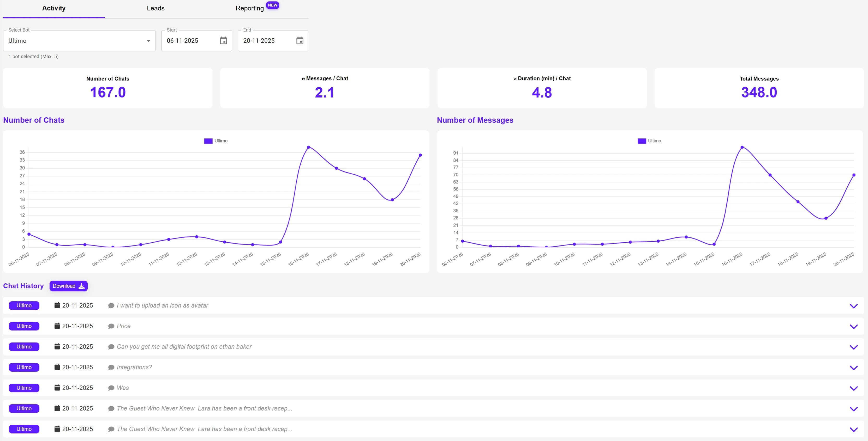Viewport: 868px width, 441px height.
Task: Toggle the Ultimo series in Number of Chats chart
Action: (x=216, y=140)
